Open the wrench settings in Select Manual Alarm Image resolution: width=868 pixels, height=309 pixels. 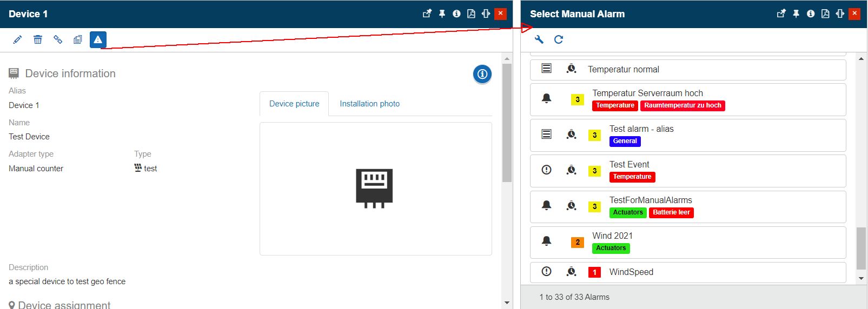[x=539, y=39]
